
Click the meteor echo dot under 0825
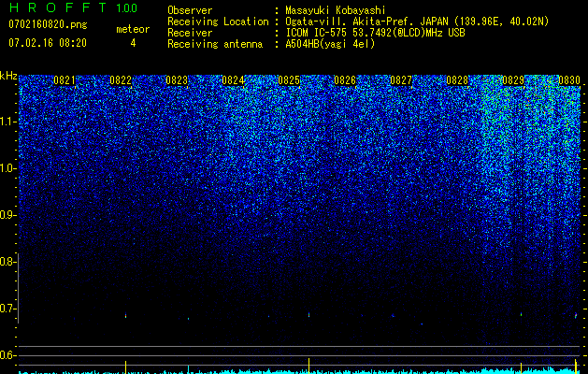pos(309,315)
